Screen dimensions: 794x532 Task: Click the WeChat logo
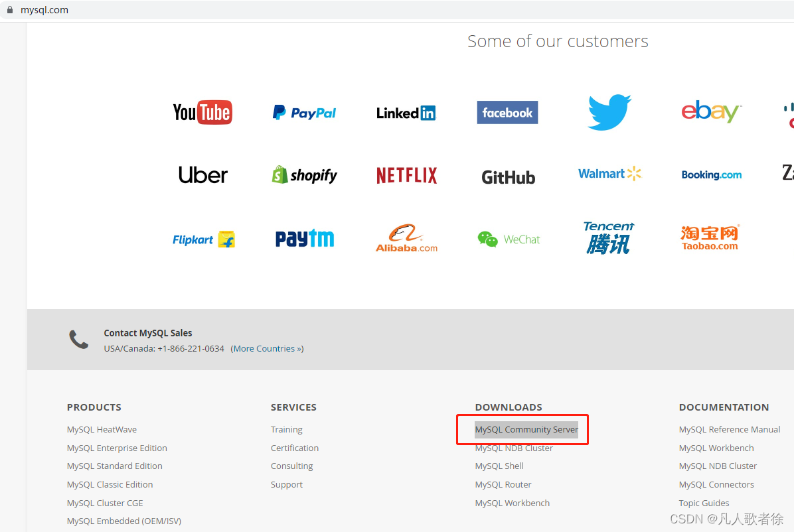tap(509, 239)
